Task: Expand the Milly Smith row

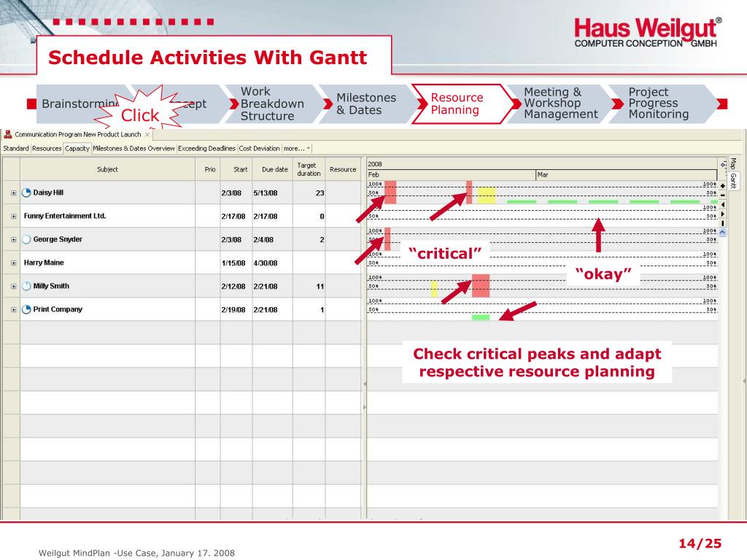Action: point(13,286)
